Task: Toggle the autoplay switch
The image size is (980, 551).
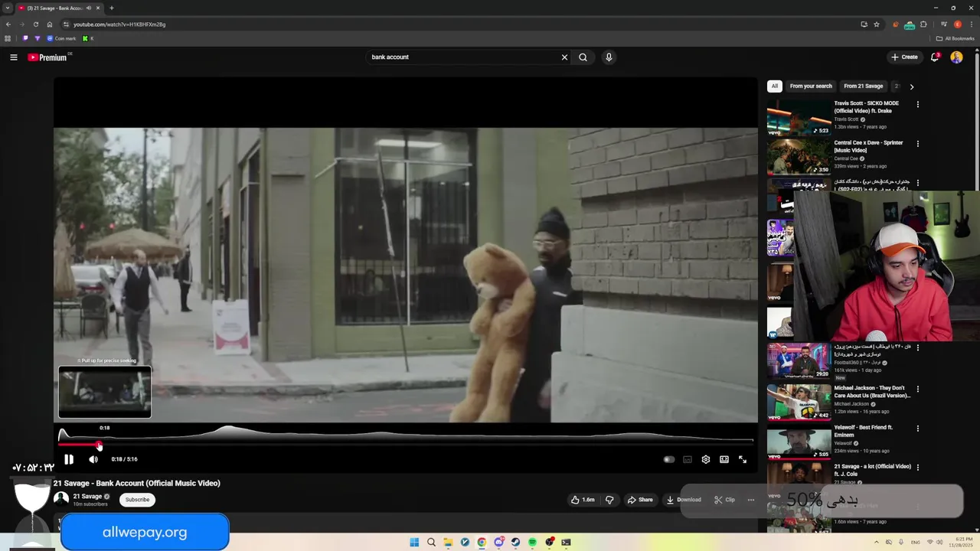Action: (x=669, y=459)
